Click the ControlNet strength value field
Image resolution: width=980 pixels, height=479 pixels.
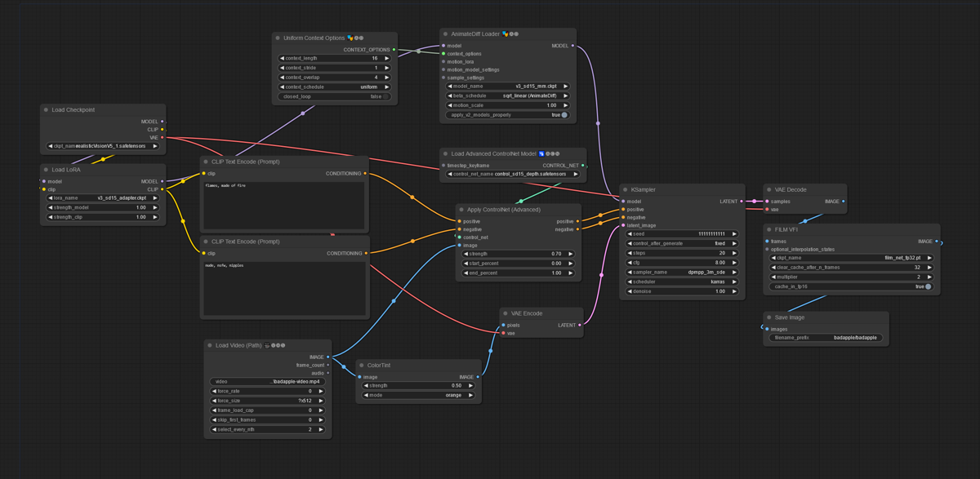519,254
